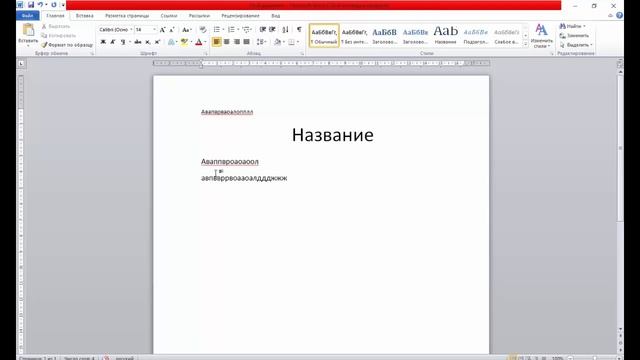This screenshot has width=640, height=360.
Task: Switch to the Вид tab
Action: [x=276, y=16]
